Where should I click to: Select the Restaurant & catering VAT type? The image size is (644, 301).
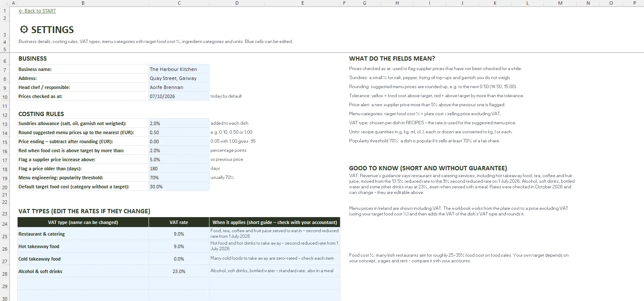[83, 234]
